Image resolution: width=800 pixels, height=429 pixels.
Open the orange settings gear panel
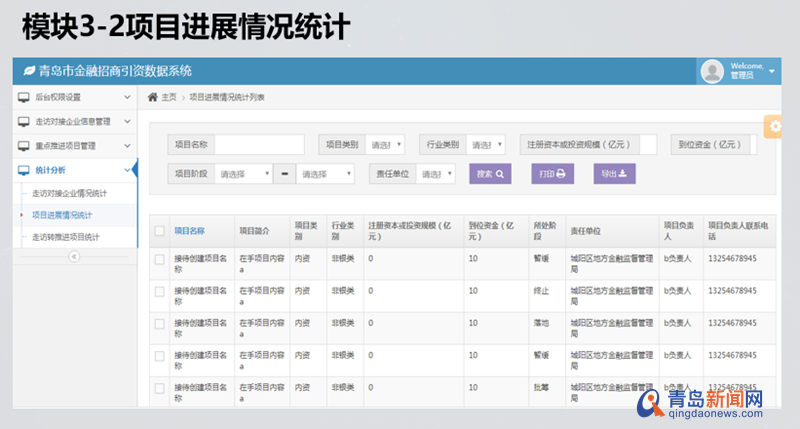point(774,127)
